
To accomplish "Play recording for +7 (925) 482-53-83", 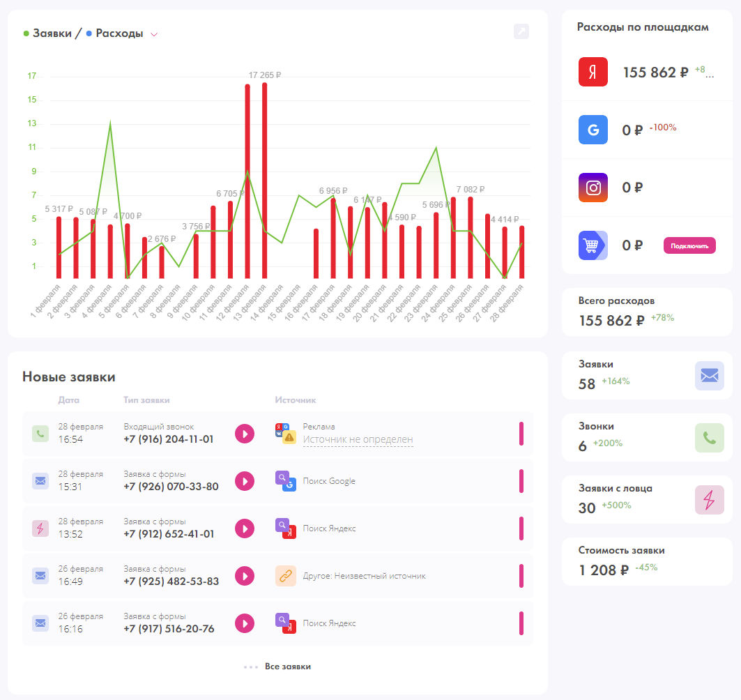I will (x=245, y=576).
